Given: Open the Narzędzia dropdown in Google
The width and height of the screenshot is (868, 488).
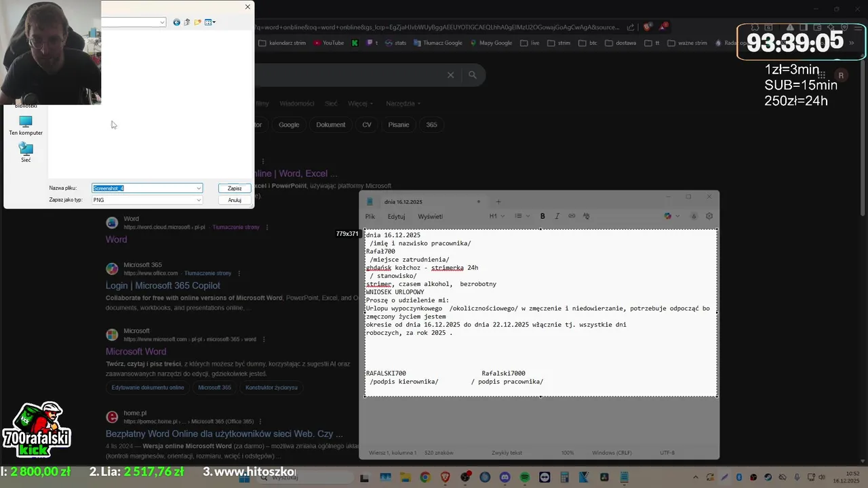Looking at the screenshot, I should coord(403,104).
